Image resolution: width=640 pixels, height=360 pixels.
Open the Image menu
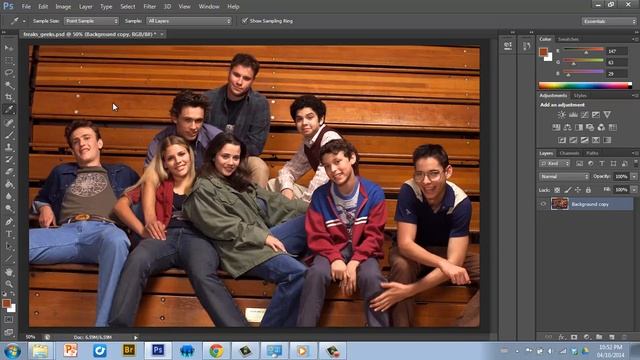[63, 7]
